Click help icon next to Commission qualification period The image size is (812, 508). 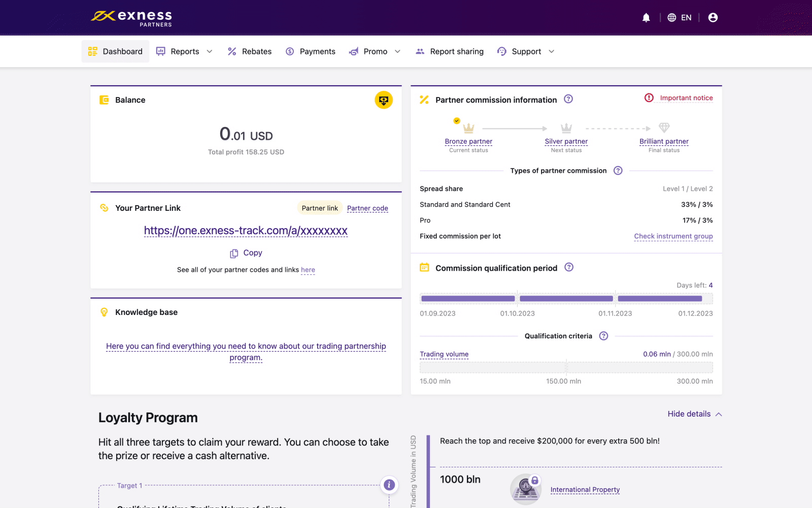(569, 267)
